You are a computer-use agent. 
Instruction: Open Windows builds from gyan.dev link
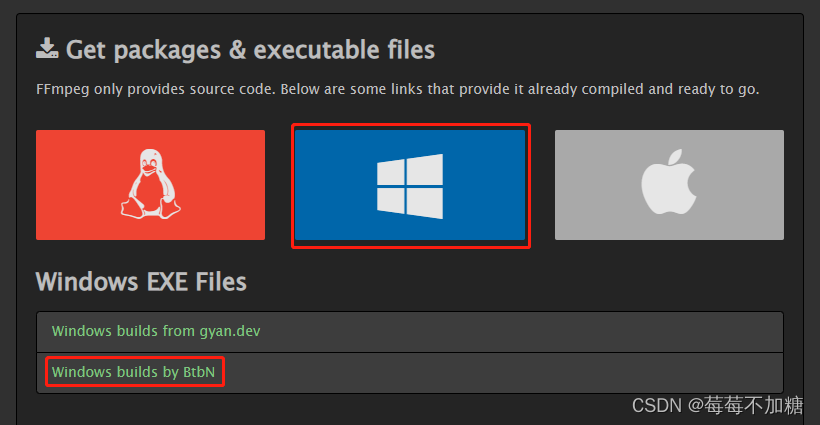156,331
